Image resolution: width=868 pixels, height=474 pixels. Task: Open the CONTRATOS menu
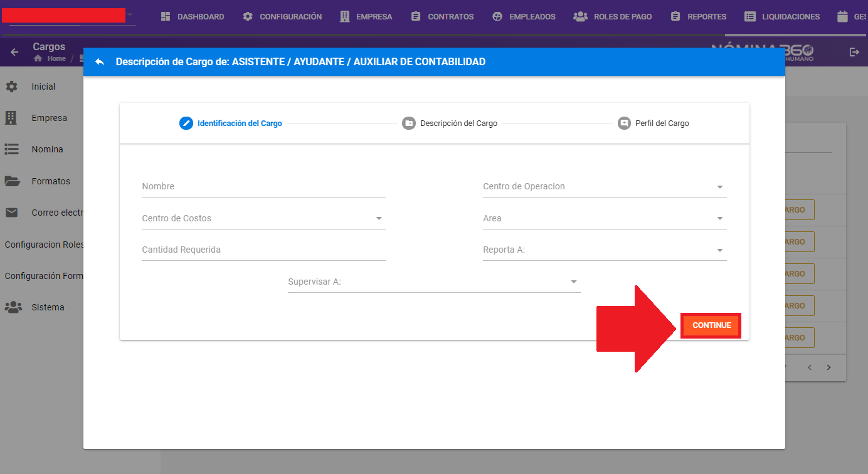tap(443, 17)
